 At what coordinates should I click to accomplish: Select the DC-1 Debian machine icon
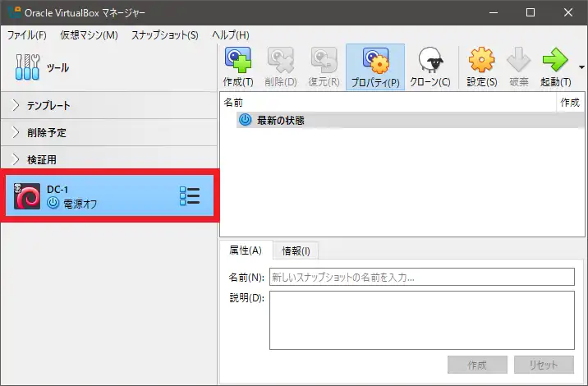pos(26,195)
